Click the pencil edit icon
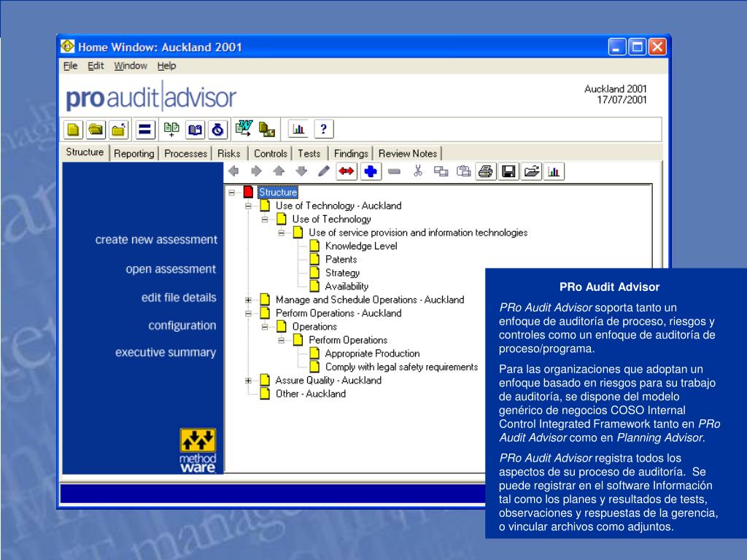Viewport: 747px width, 560px height. [x=324, y=171]
